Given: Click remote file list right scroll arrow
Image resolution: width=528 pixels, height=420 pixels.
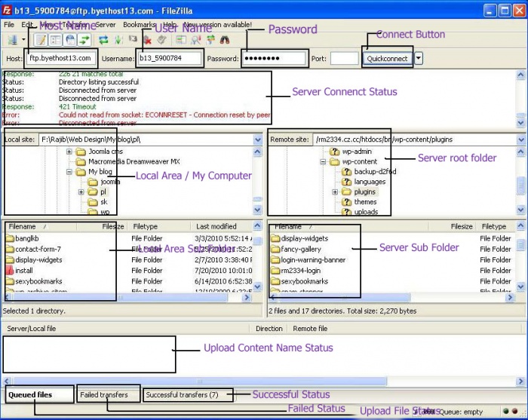Looking at the screenshot, I should (x=510, y=298).
